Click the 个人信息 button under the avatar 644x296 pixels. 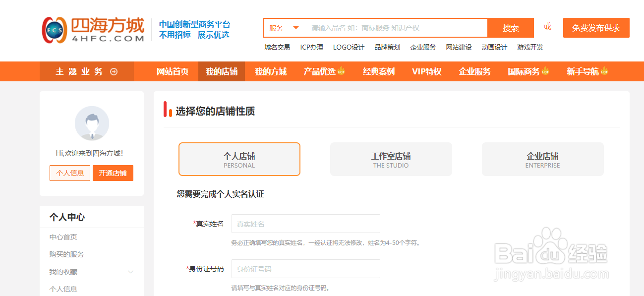point(70,173)
